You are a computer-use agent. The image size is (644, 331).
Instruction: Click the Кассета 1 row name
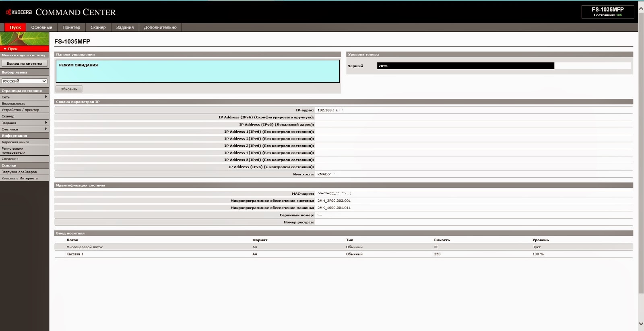(75, 254)
